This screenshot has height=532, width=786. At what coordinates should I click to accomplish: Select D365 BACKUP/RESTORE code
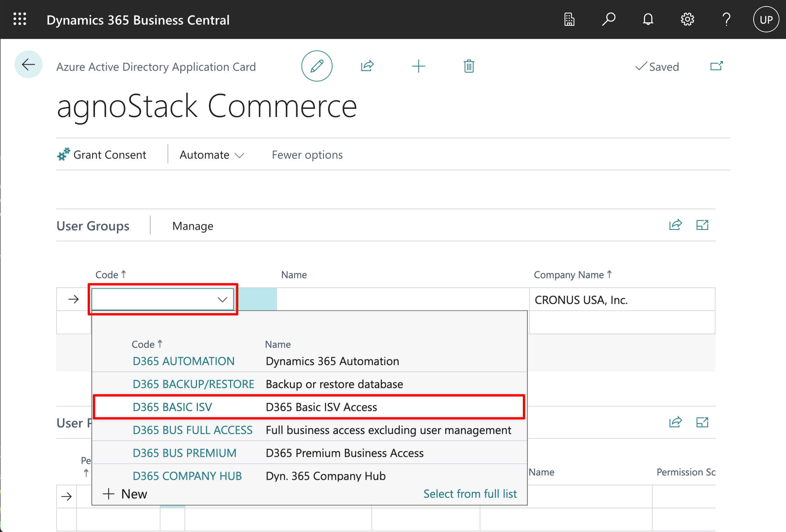pos(193,384)
